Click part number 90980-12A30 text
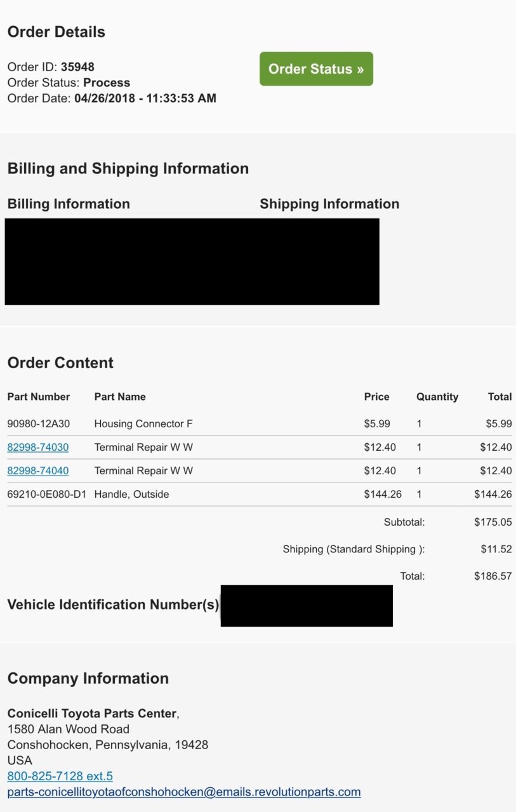The width and height of the screenshot is (516, 812). (39, 424)
